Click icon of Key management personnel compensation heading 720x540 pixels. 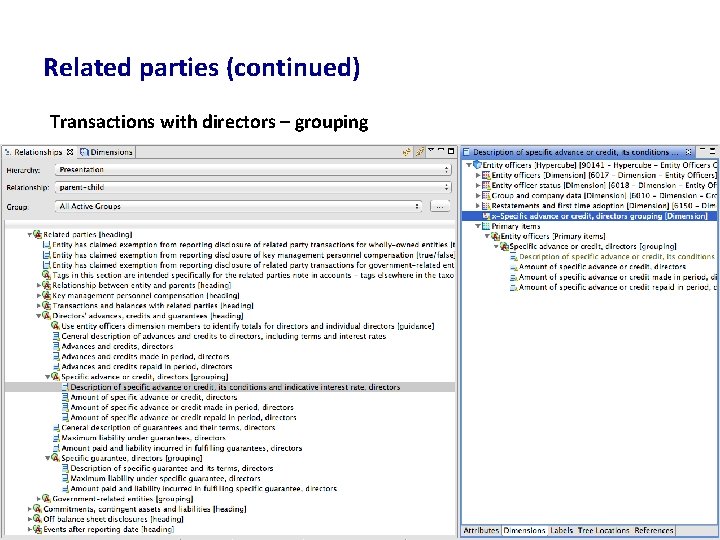(46, 296)
